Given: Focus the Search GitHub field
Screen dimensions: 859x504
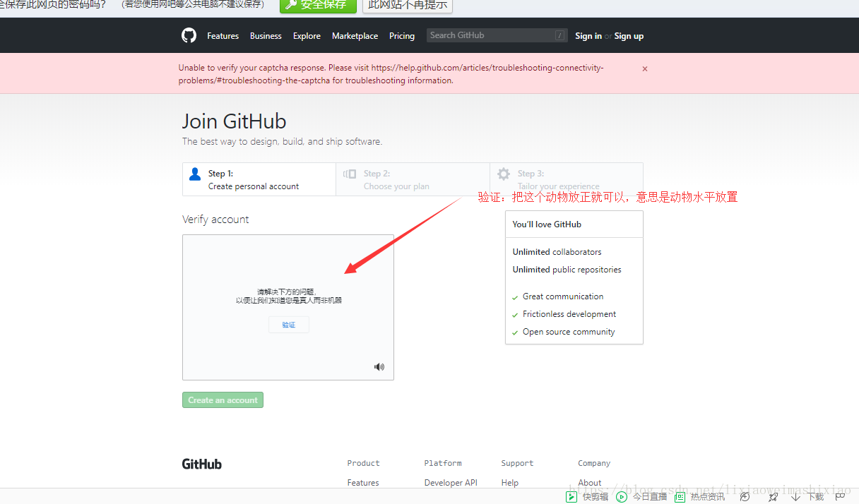Looking at the screenshot, I should click(x=497, y=35).
